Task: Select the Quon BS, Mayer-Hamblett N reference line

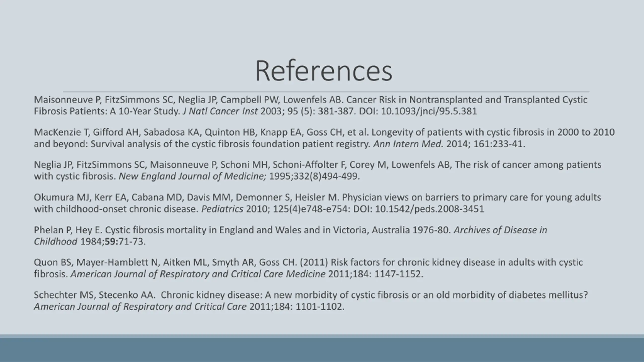Action: (x=308, y=262)
